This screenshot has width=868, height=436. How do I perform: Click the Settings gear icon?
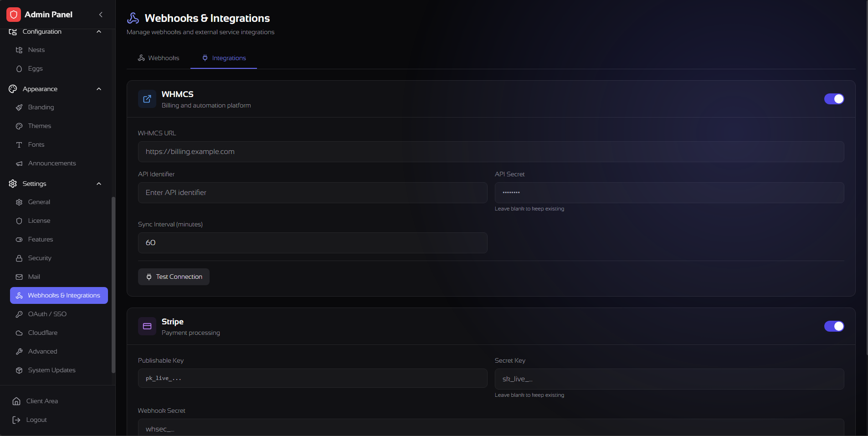(13, 184)
